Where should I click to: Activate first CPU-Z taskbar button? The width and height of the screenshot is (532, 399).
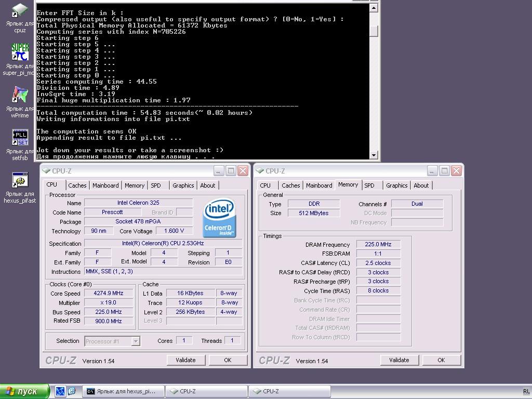coord(206,391)
